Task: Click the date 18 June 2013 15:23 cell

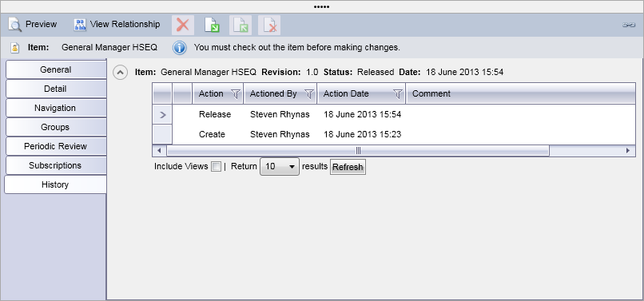Action: tap(362, 134)
